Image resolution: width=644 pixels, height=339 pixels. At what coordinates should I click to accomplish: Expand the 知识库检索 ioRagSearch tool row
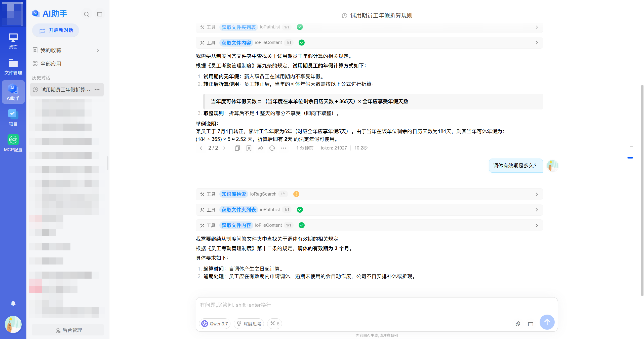click(369, 194)
